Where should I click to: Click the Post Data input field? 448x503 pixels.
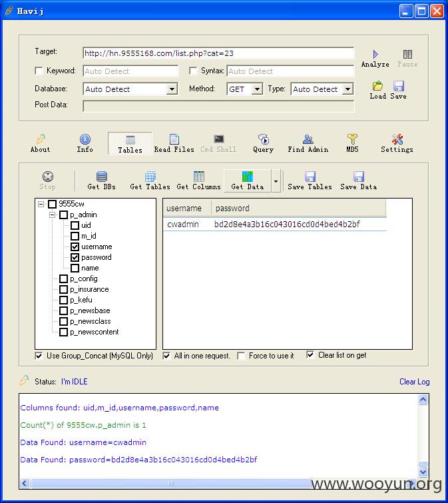(x=218, y=106)
